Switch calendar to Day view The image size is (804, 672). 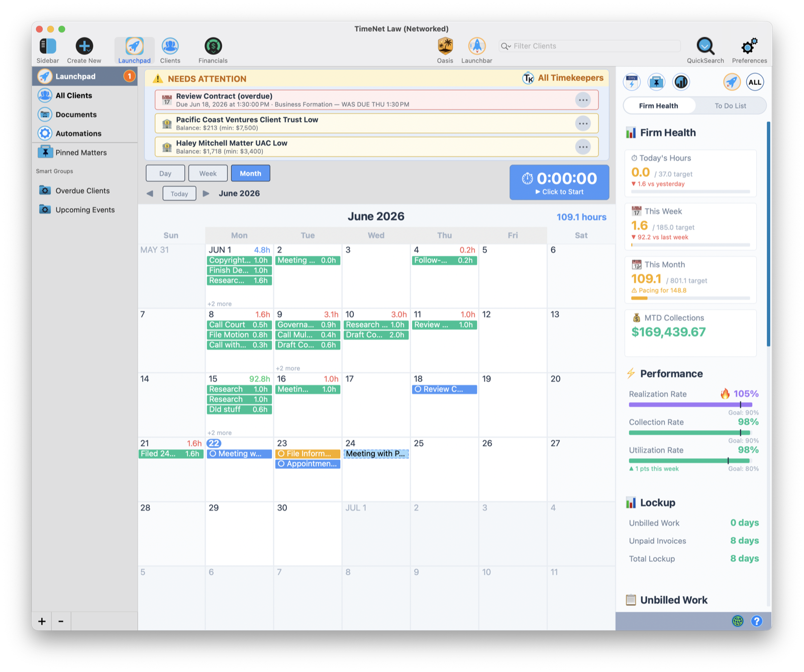(165, 173)
